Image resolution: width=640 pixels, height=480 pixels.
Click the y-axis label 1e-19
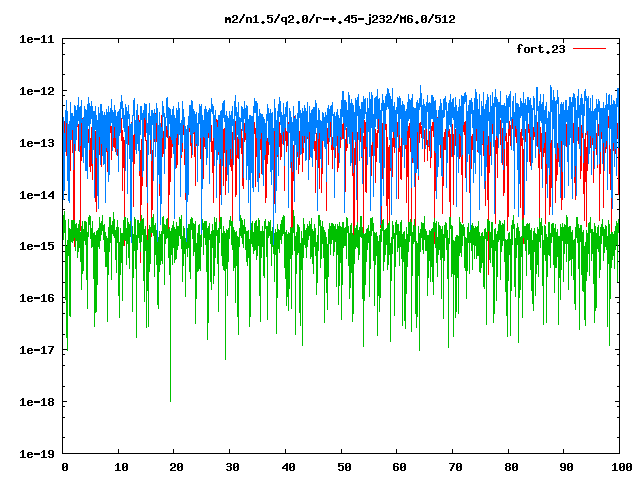point(37,454)
